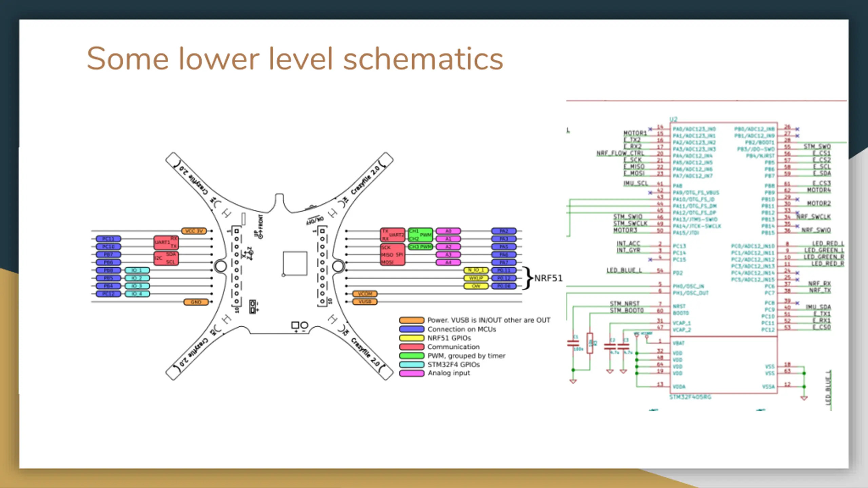Click the INT_GYR net label
The image size is (868, 488).
628,250
